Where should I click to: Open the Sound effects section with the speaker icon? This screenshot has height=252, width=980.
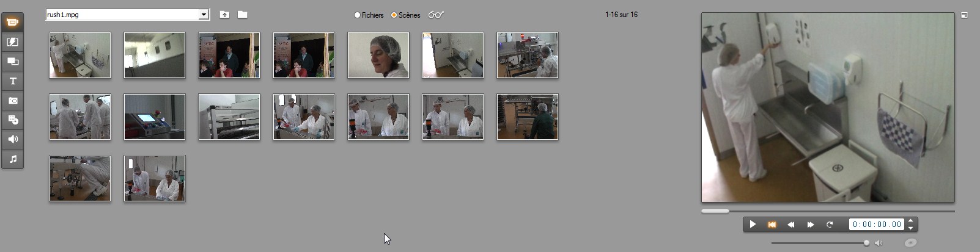coord(12,139)
